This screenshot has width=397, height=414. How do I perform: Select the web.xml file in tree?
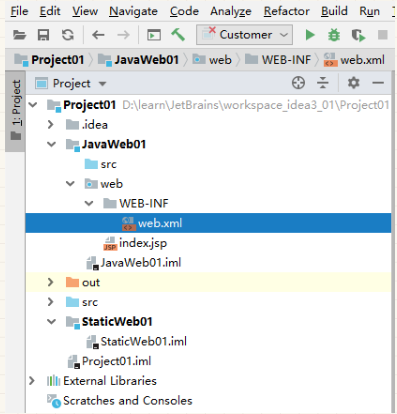pyautogui.click(x=208, y=223)
